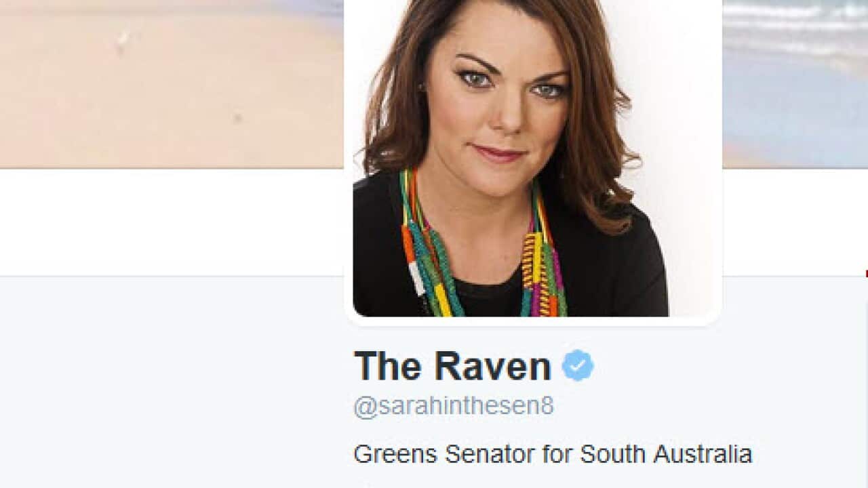
Task: Click the checkmark next to The Raven
Action: point(578,366)
